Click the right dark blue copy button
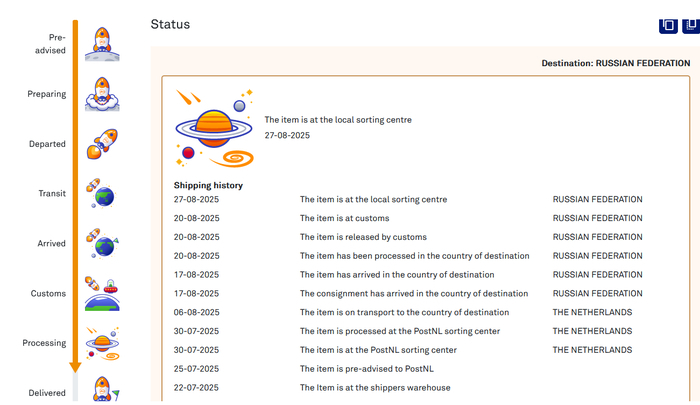 pyautogui.click(x=690, y=25)
